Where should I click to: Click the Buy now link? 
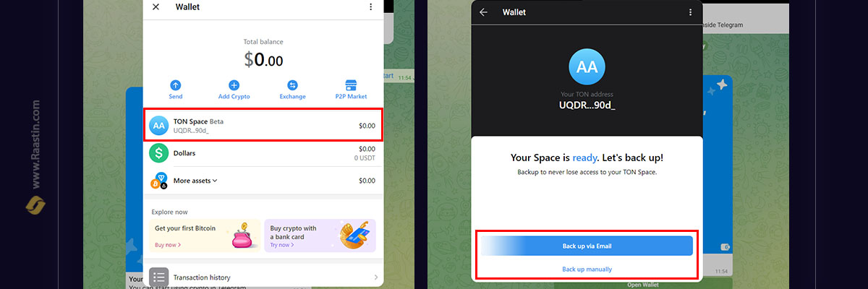[168, 246]
